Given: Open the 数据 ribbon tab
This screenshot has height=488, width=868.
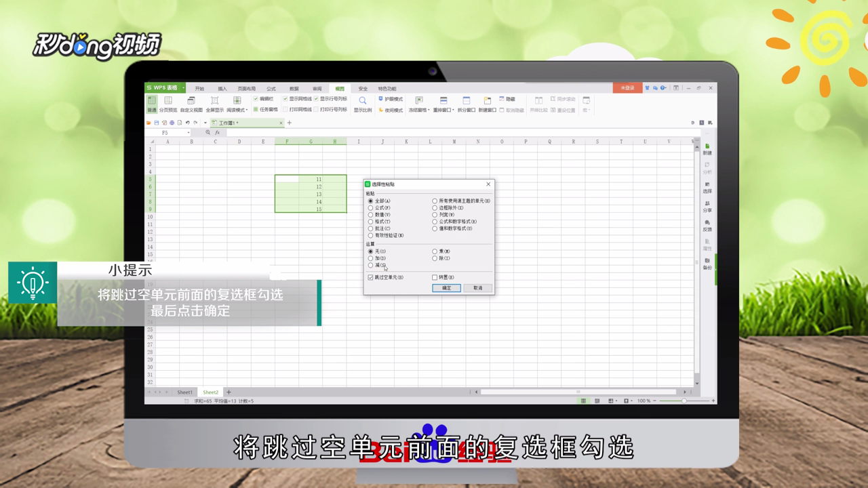Looking at the screenshot, I should 294,89.
